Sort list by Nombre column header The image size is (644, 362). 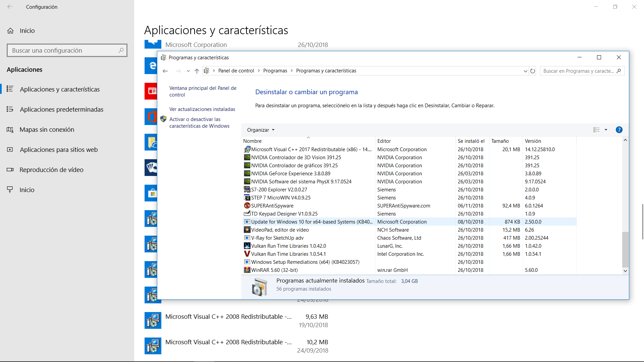point(253,141)
